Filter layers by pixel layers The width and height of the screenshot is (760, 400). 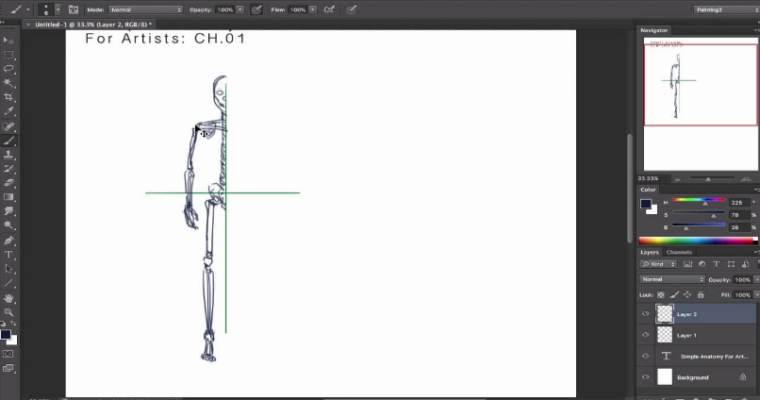(x=687, y=264)
